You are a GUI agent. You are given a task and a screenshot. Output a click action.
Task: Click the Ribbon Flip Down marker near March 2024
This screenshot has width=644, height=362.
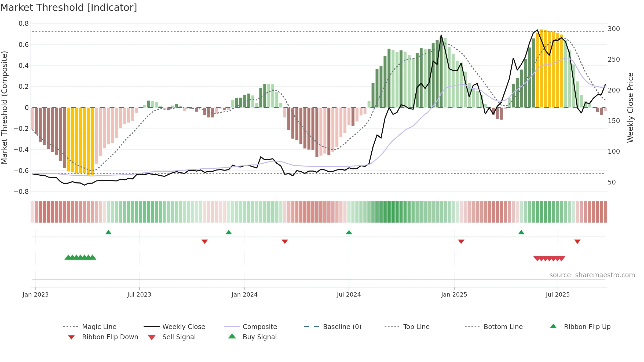pyautogui.click(x=285, y=242)
